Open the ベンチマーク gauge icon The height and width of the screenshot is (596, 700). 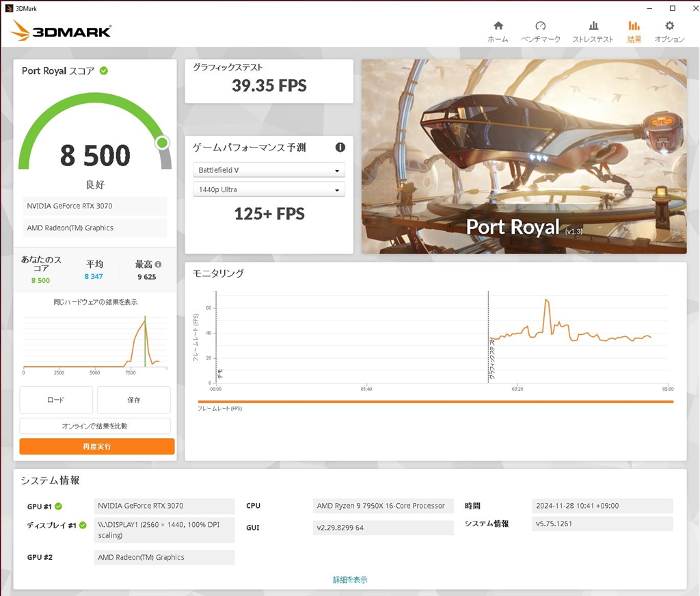pos(541,25)
